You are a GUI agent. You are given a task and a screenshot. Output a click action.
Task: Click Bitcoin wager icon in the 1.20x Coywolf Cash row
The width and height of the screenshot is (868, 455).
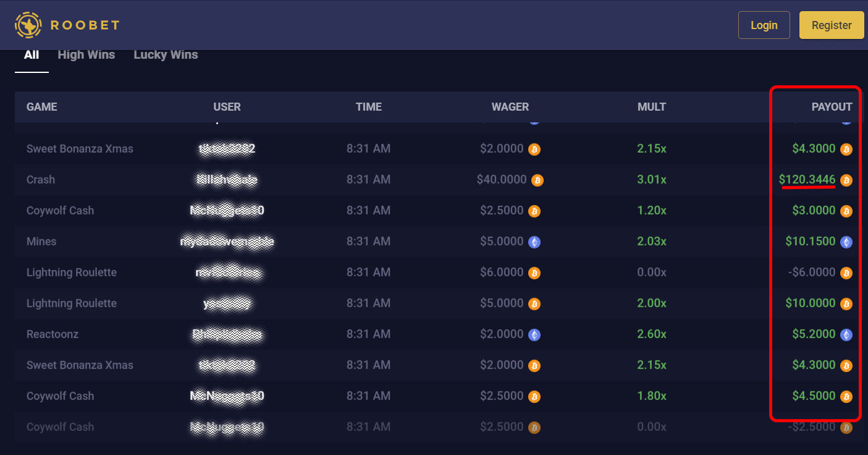point(534,211)
